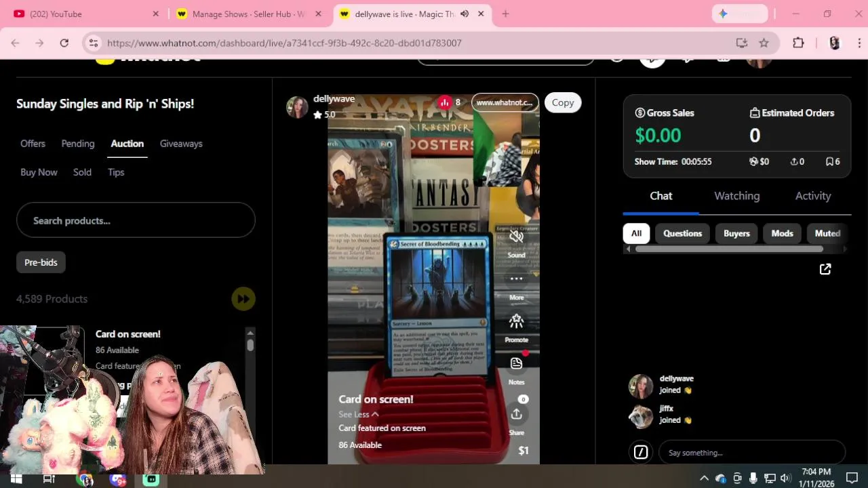The image size is (868, 488).
Task: Open the More options ellipsis on stream
Action: click(516, 279)
